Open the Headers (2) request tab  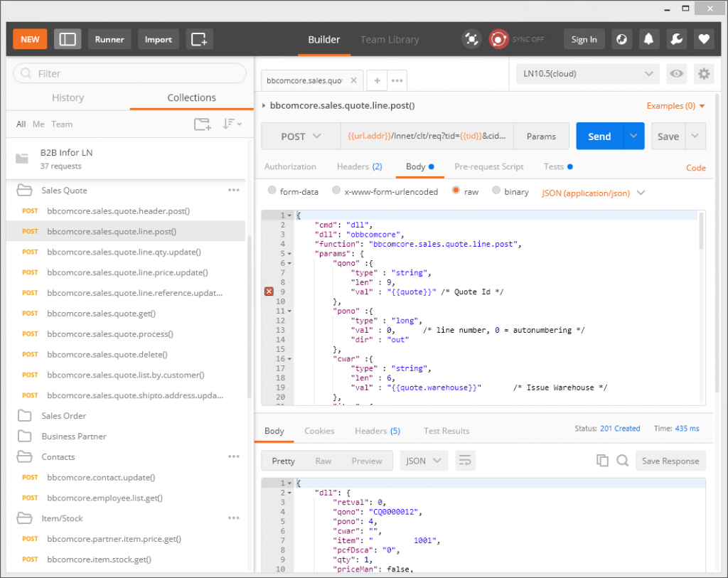tap(359, 166)
